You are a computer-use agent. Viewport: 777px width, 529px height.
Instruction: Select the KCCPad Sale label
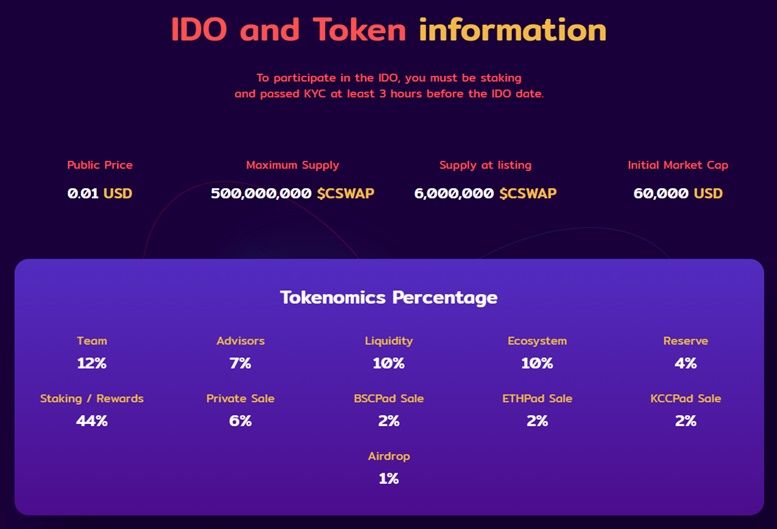(685, 398)
